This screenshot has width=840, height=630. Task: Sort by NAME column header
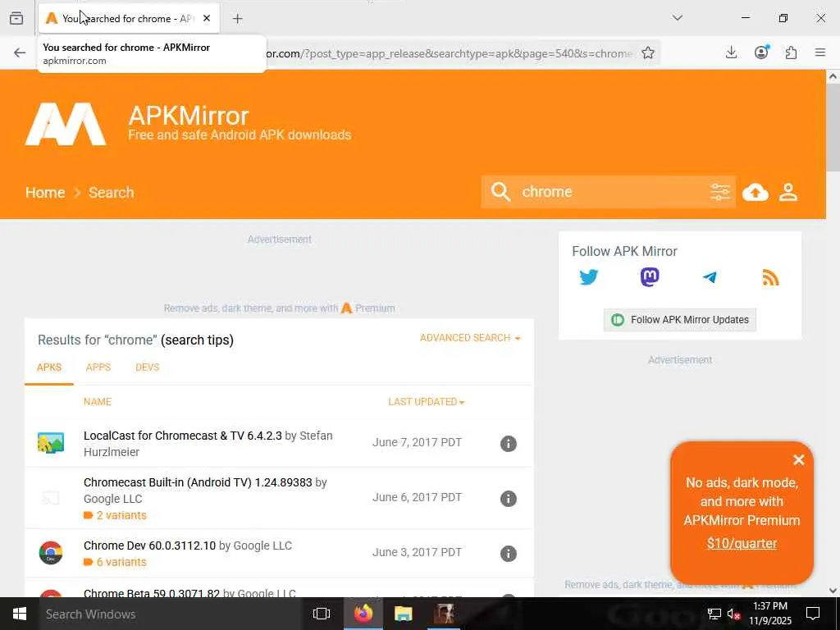tap(98, 402)
